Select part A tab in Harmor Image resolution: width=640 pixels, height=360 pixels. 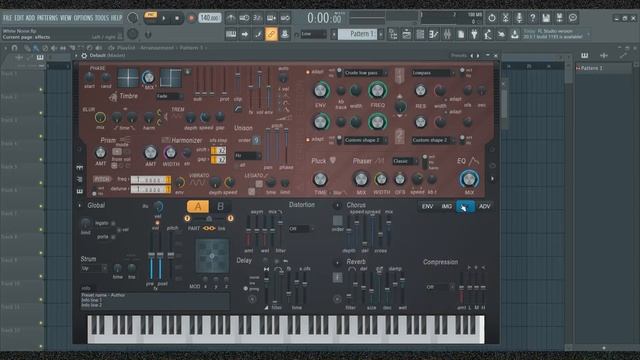click(x=198, y=207)
